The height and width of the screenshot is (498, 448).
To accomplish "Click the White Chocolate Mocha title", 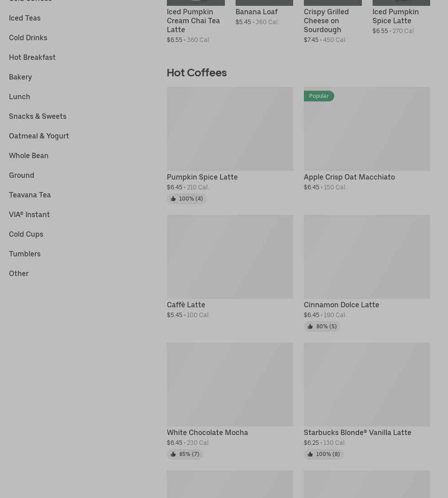I will point(207,432).
